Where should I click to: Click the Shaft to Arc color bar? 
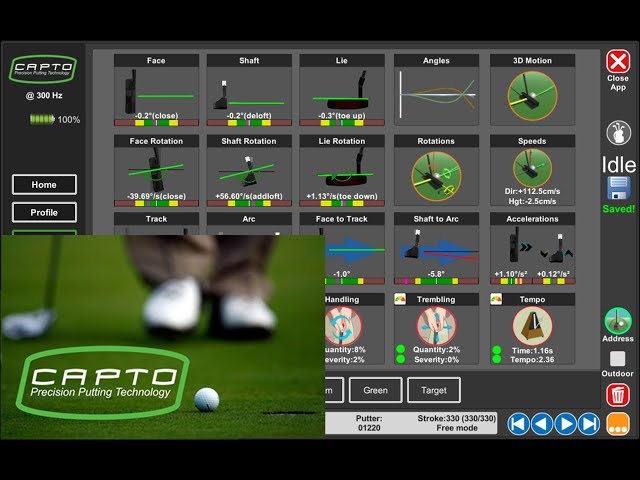click(x=436, y=281)
